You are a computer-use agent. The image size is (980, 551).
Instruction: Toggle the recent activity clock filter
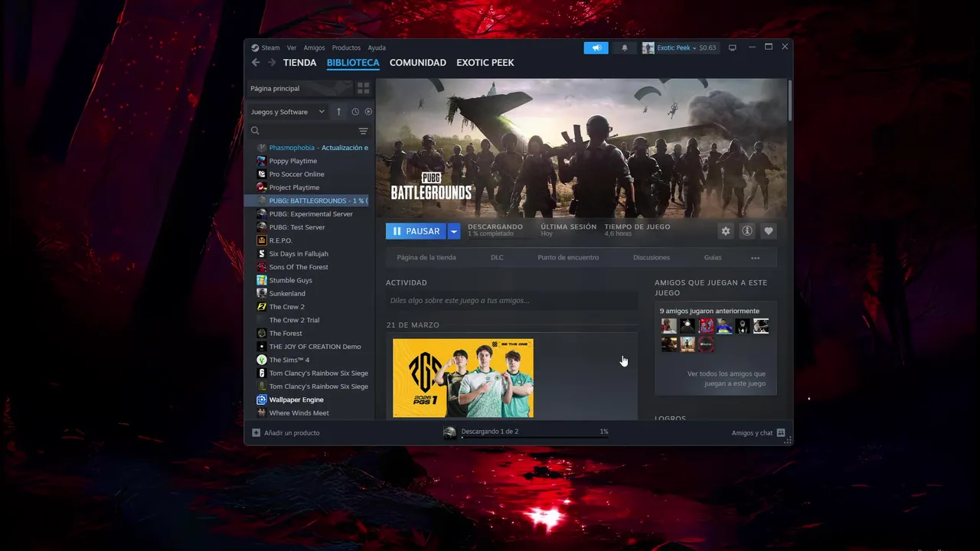click(355, 112)
